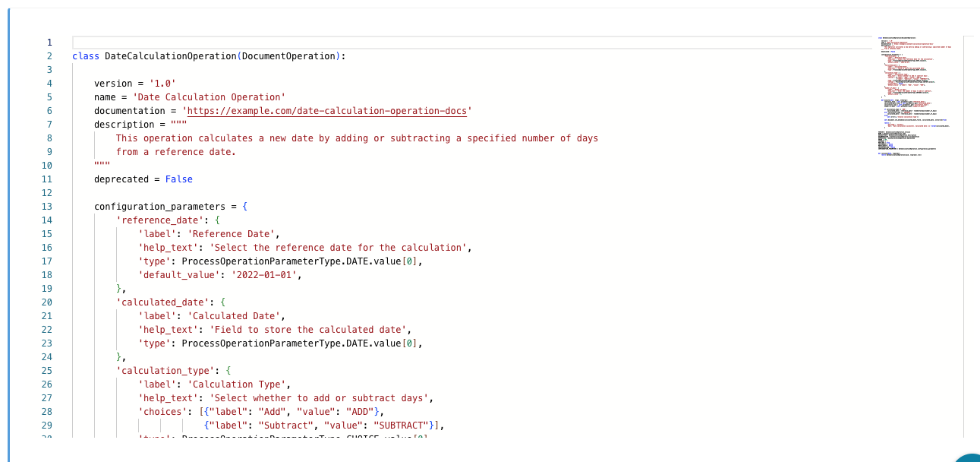Screen dimensions: 980x462
Task: Click line number 13 beside configuration_parameters
Action: point(46,206)
